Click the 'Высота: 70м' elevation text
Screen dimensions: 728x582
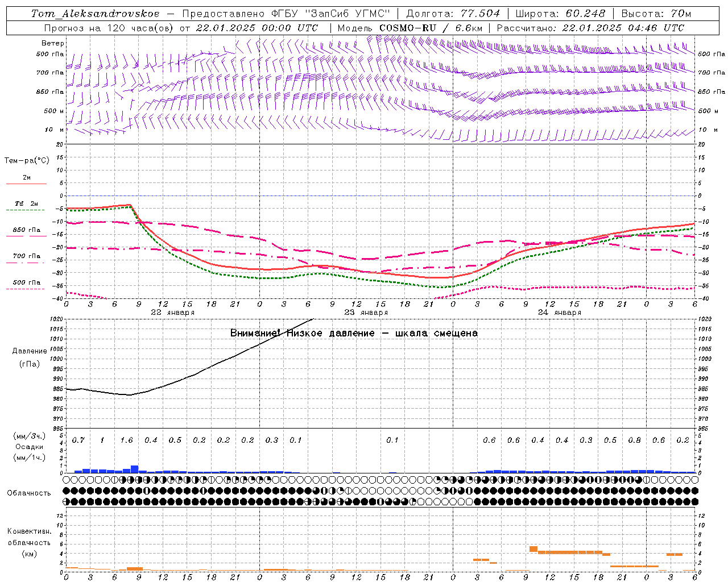[656, 14]
